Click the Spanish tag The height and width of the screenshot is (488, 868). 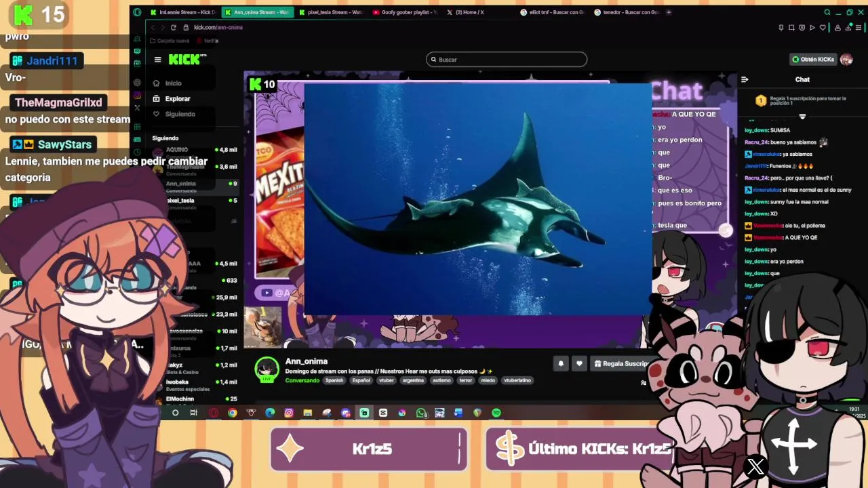334,380
